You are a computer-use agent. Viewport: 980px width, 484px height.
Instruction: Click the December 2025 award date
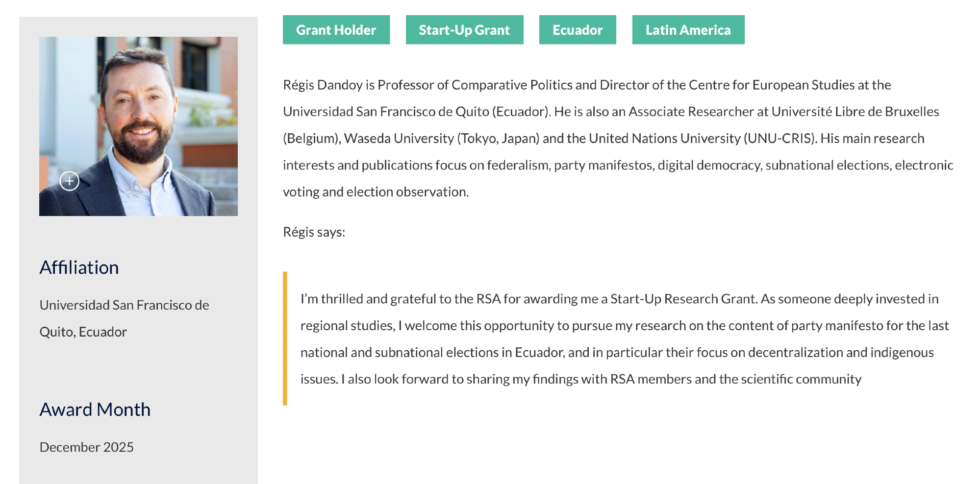point(86,447)
